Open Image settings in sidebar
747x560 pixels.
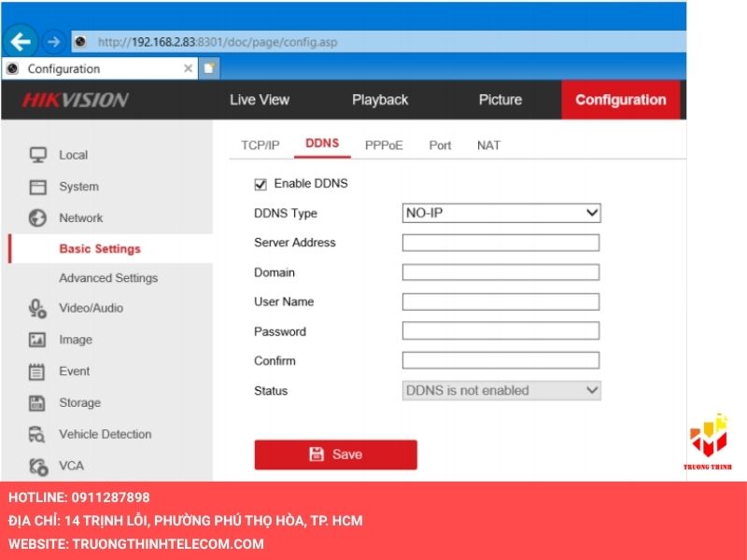[x=76, y=340]
